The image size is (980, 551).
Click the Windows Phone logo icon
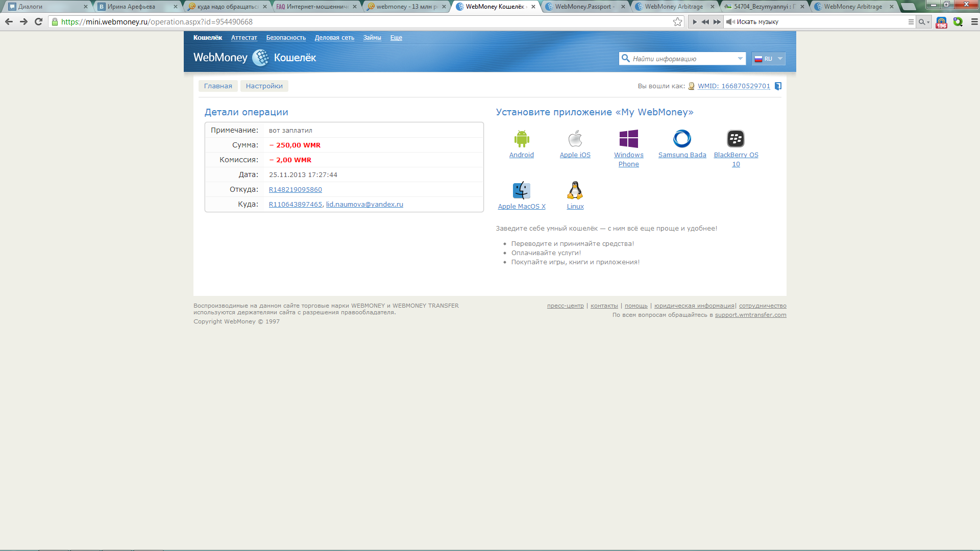tap(629, 139)
